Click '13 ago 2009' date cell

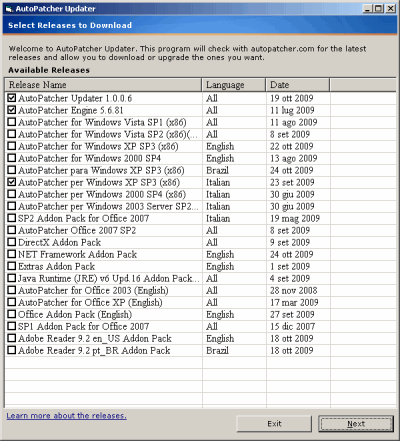tap(293, 158)
